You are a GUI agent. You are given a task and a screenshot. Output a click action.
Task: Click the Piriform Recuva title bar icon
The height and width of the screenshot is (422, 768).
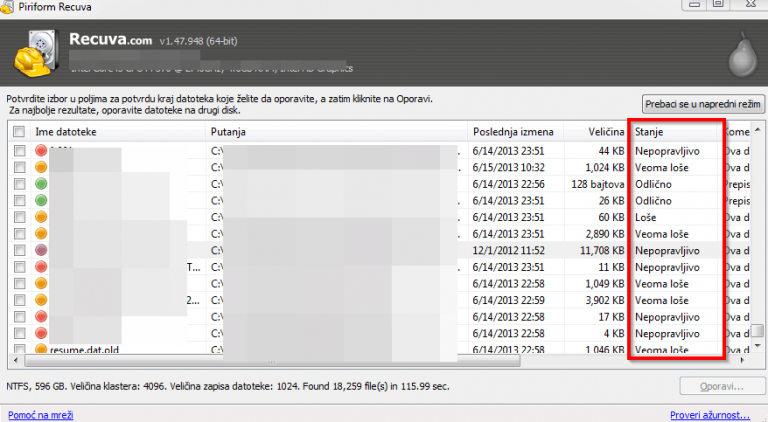(x=7, y=7)
